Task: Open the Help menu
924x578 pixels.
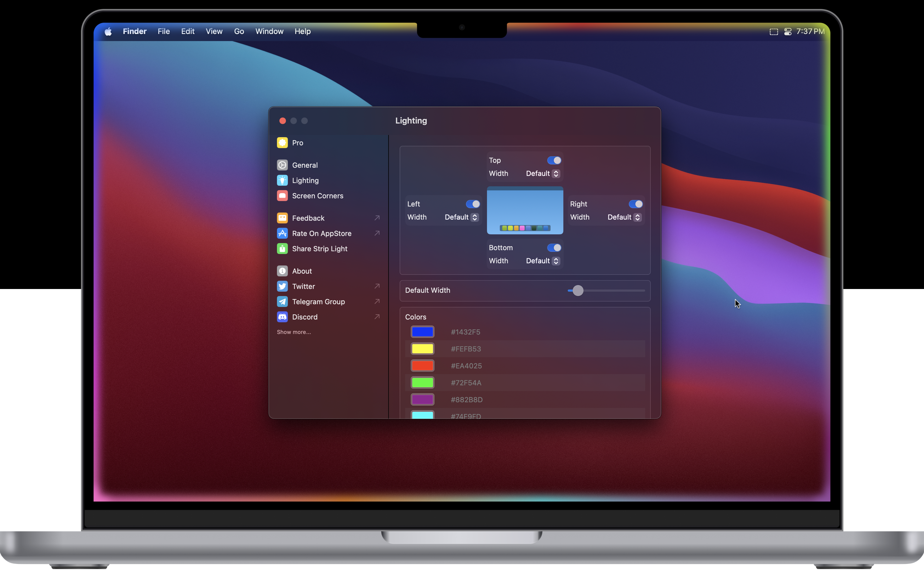Action: (303, 31)
